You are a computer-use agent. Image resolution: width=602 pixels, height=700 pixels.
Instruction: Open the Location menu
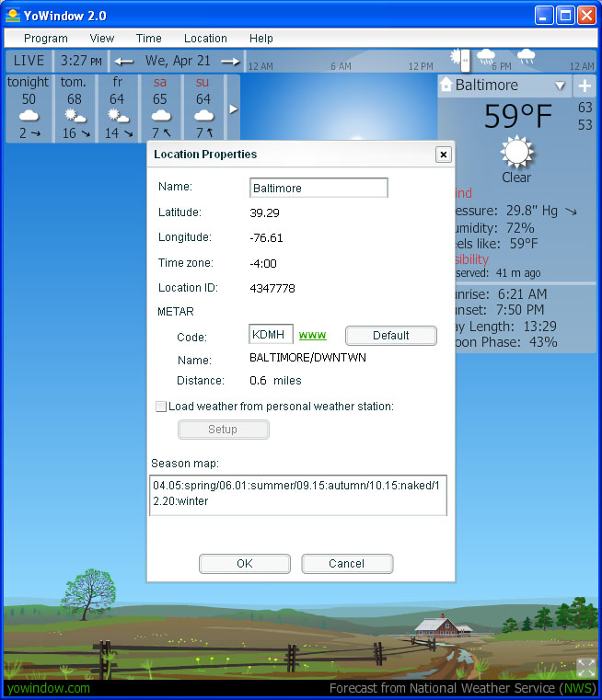click(x=205, y=39)
